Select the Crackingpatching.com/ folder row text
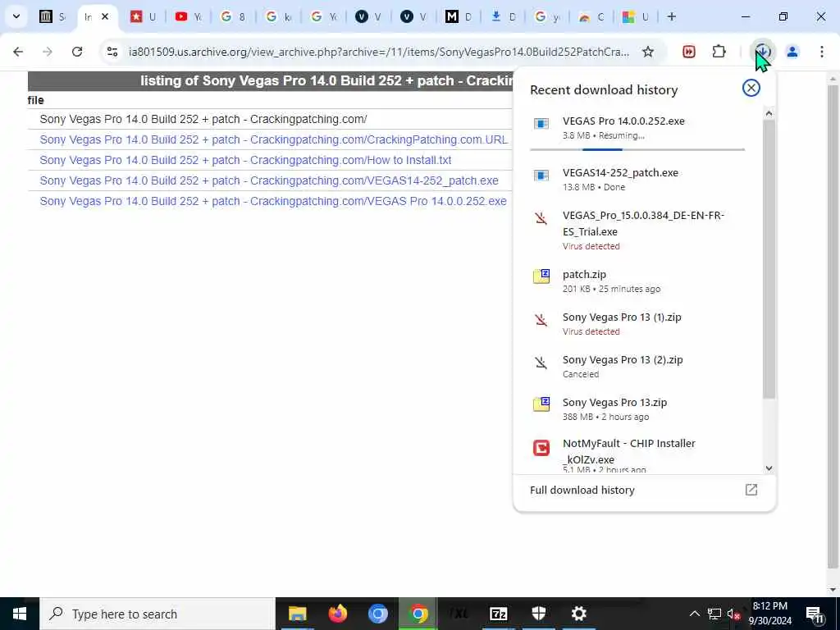840x630 pixels. pyautogui.click(x=203, y=119)
